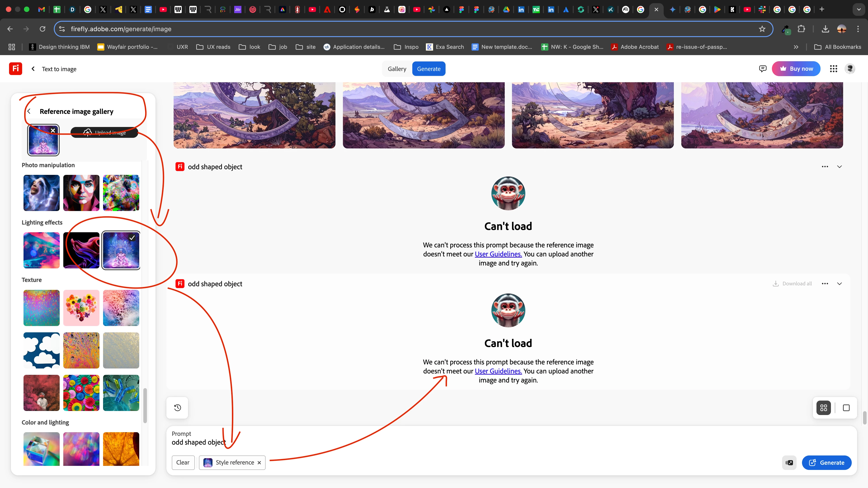
Task: Bookmark this page with the star icon
Action: tap(762, 29)
